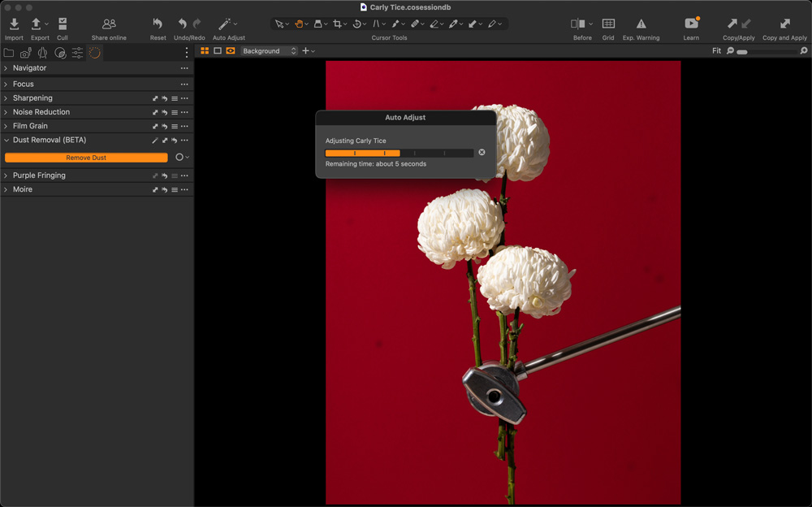Click the Share online icon

pos(109,24)
